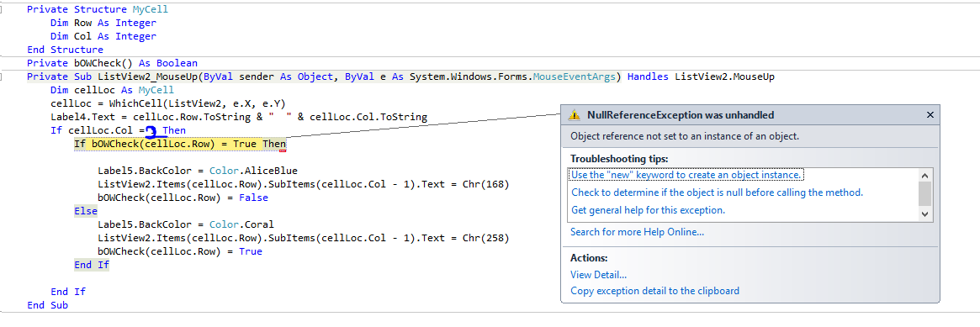
Task: Close the NullReferenceException popup
Action: 930,115
